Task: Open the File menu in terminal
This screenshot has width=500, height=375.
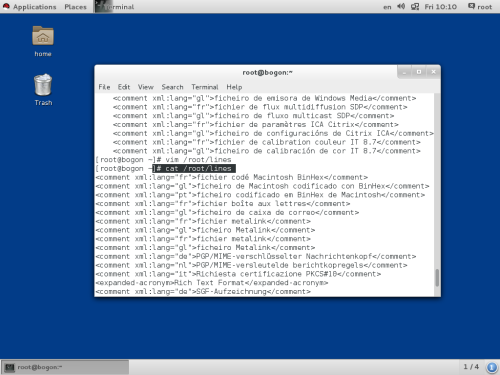Action: [x=104, y=87]
